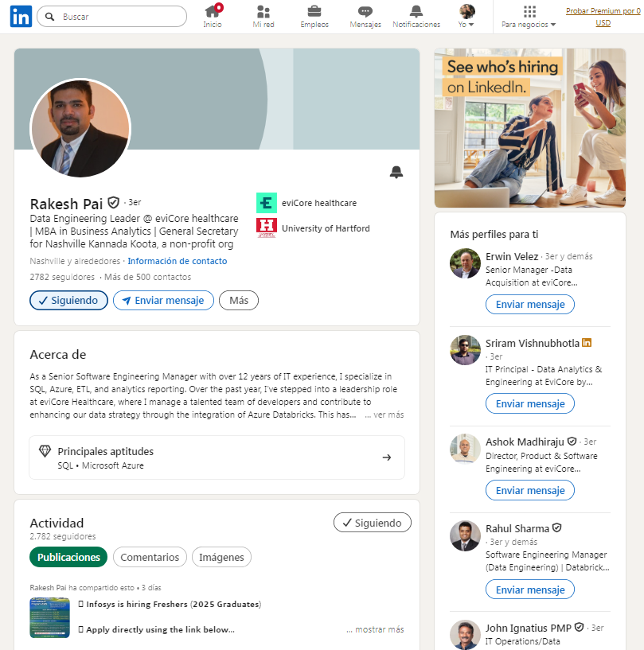Viewport: 644px width, 650px height.
Task: Toggle Siguiendo in Actividad section
Action: [x=373, y=523]
